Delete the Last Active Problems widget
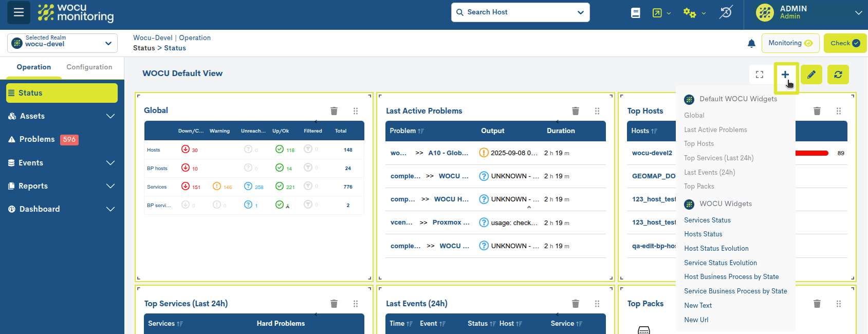The width and height of the screenshot is (868, 334). click(576, 111)
